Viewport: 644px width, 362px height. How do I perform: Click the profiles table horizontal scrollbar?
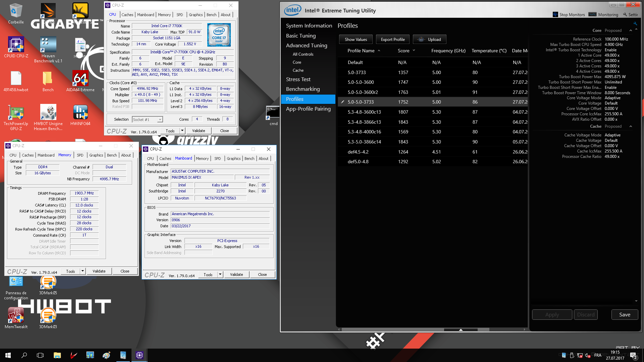(432, 329)
